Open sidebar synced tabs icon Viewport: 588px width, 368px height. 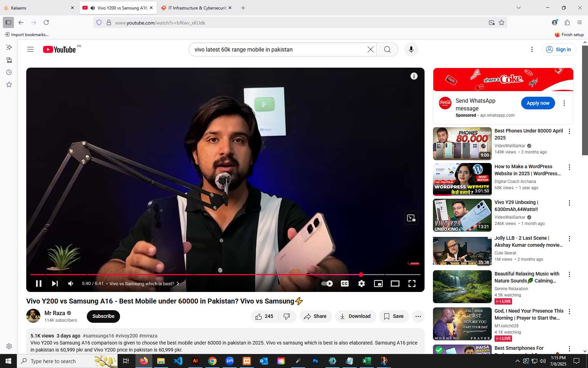[9, 60]
